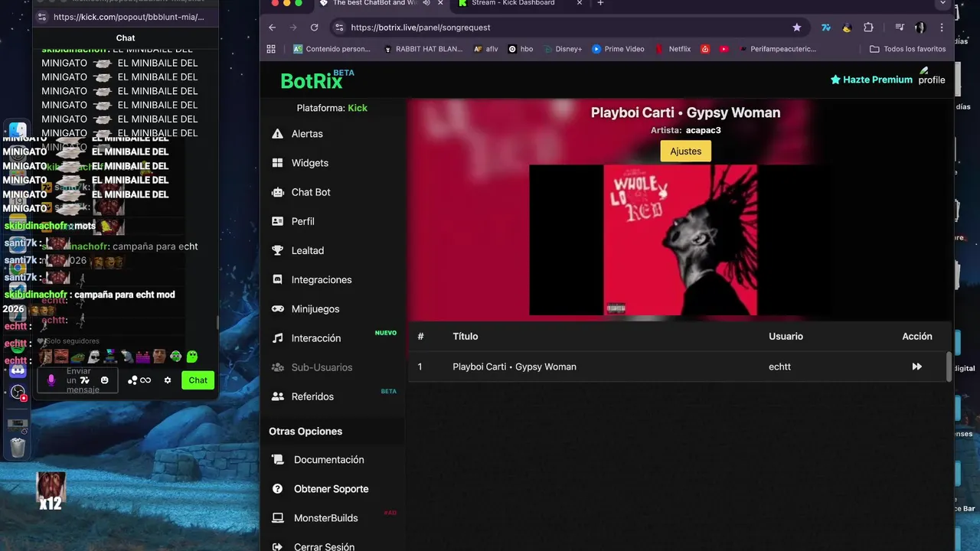Select the BotRix ChatBot browser tab
Image resolution: width=980 pixels, height=551 pixels.
tap(375, 3)
